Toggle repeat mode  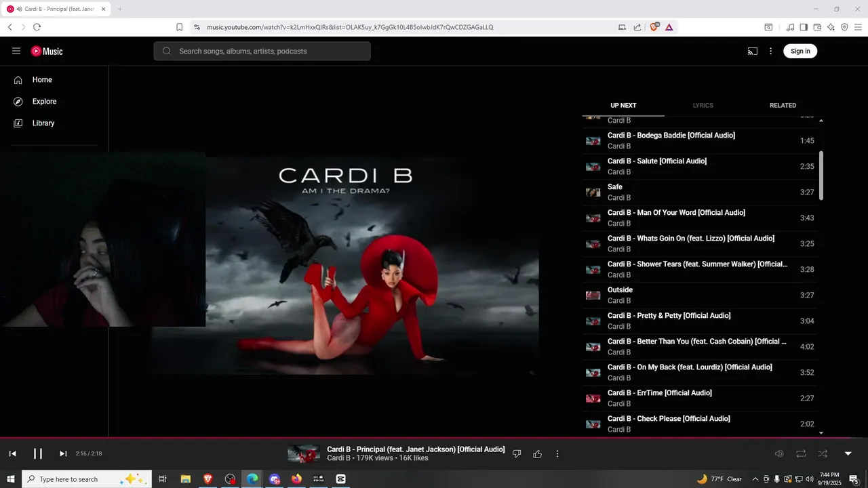point(801,453)
